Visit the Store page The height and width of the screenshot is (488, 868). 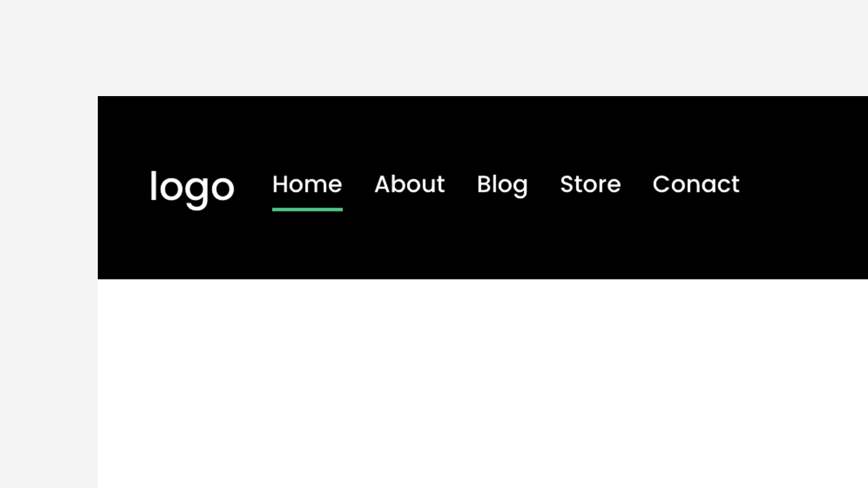point(590,184)
